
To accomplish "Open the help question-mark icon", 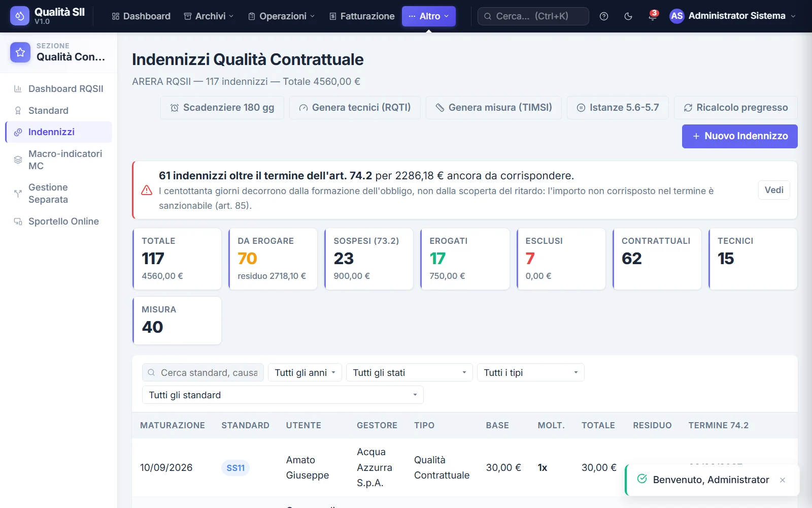I will [x=604, y=16].
